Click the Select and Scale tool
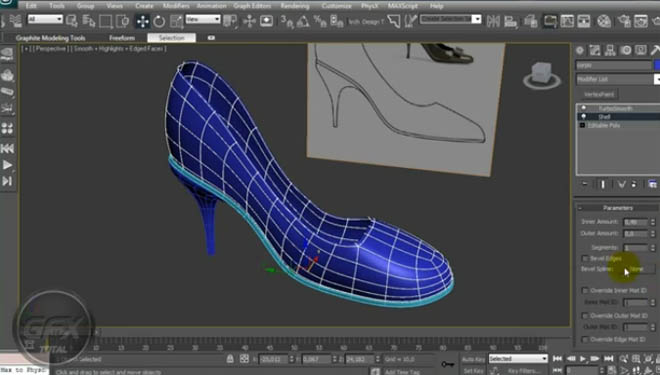Viewport: 660px width, 375px height. tap(176, 21)
